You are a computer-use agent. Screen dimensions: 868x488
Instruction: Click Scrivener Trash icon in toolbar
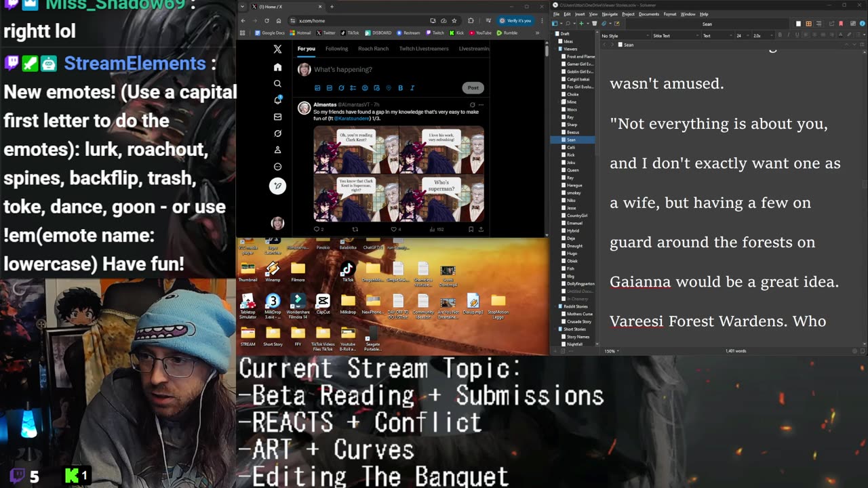pyautogui.click(x=594, y=24)
